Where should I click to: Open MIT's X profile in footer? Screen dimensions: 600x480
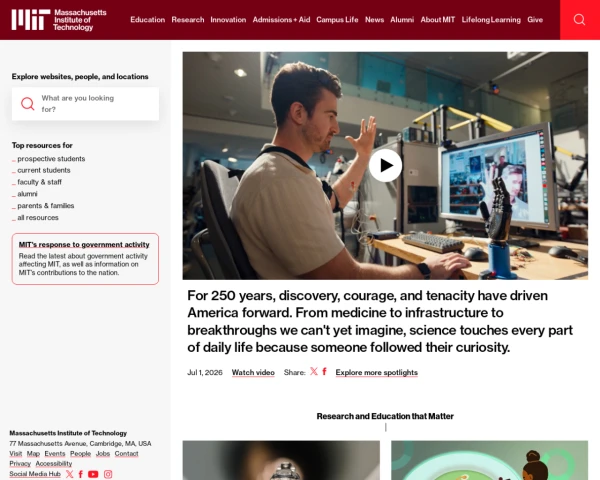pos(69,474)
